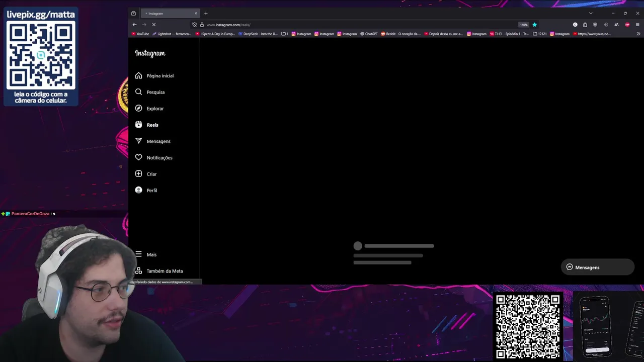The height and width of the screenshot is (362, 644).
Task: Go back in the browser
Action: (x=134, y=25)
